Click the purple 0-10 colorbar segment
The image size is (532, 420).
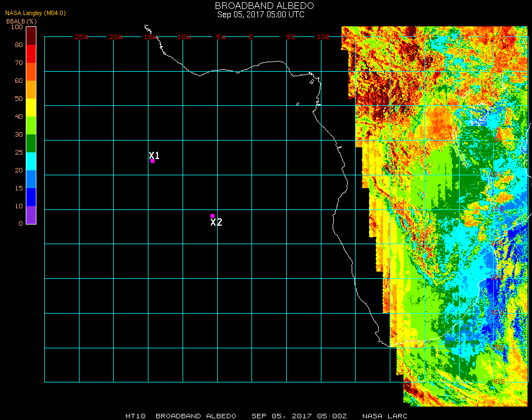(31, 215)
